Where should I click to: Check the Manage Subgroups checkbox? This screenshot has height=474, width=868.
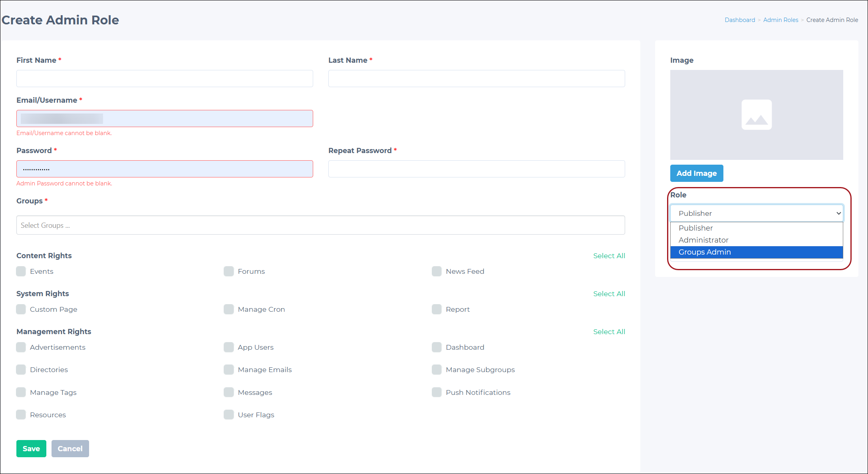437,370
